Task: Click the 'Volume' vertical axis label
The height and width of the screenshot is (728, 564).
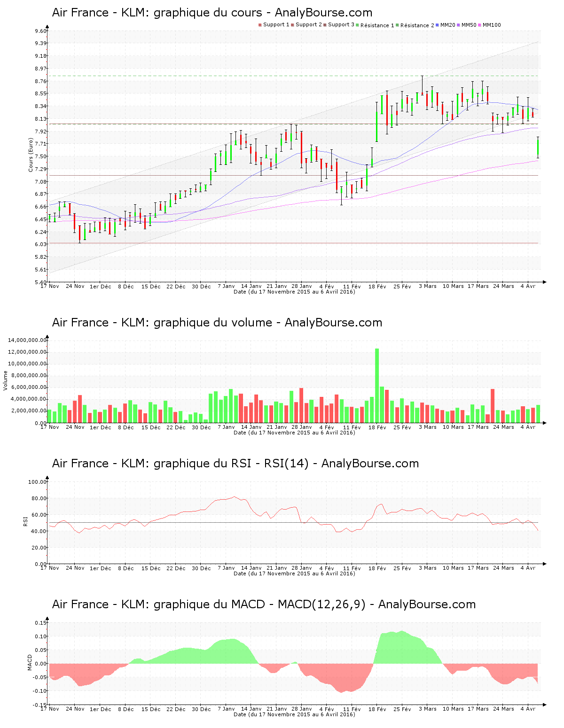Action: point(6,381)
